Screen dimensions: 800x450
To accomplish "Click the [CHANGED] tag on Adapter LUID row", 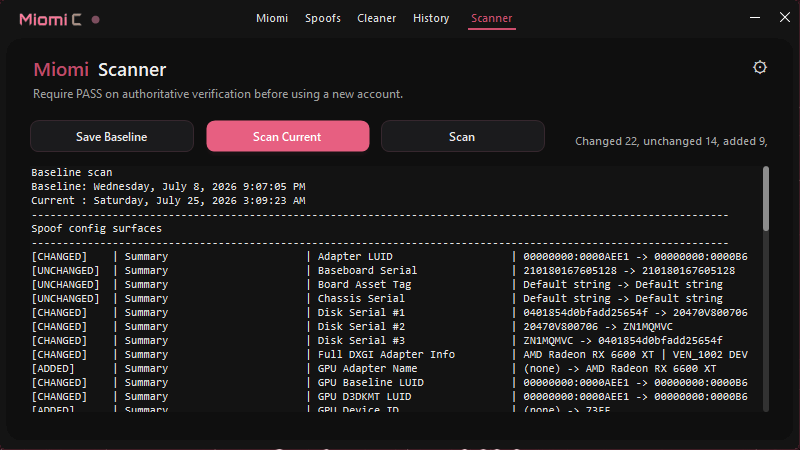I will (x=59, y=257).
